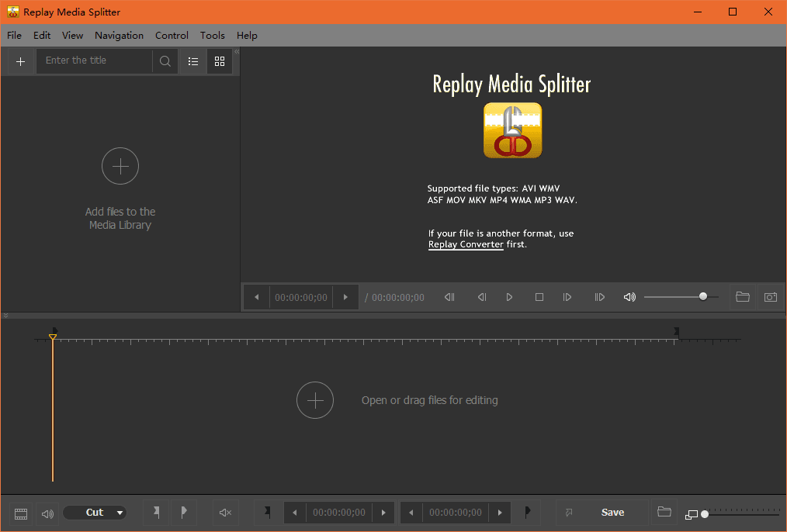The height and width of the screenshot is (532, 787).
Task: Collapse the timeline panel using the double chevron
Action: (5, 316)
